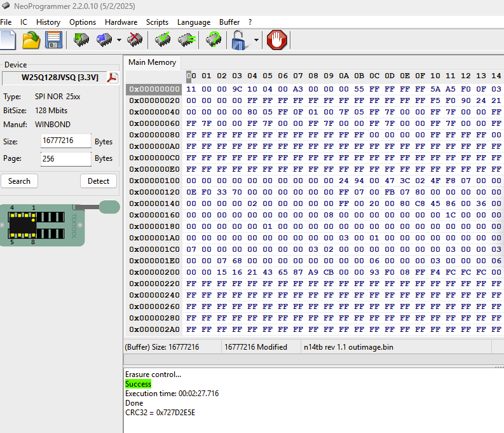Click the W25Q128JVSQ [3.3V] device name field
The height and width of the screenshot is (433, 504).
[x=54, y=78]
